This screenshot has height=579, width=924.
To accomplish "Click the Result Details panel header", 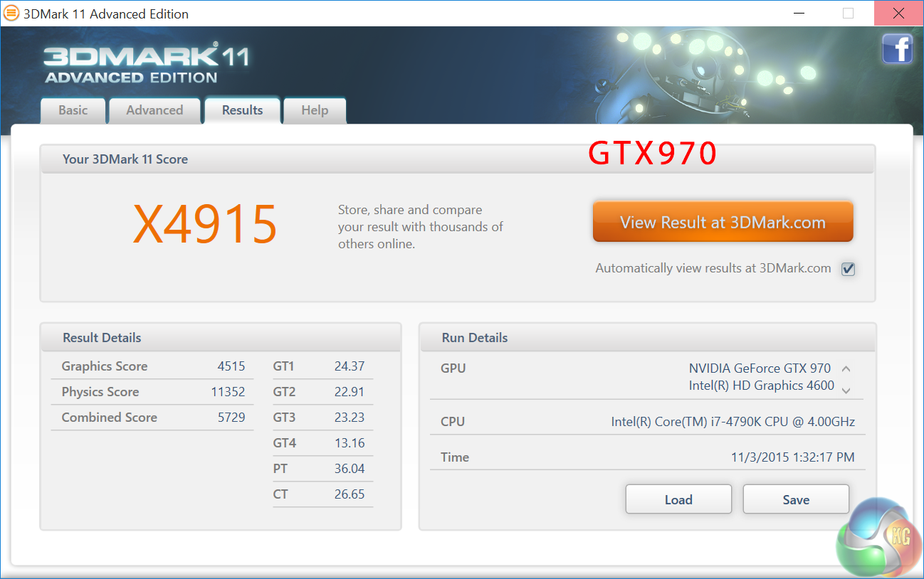I will click(x=221, y=337).
